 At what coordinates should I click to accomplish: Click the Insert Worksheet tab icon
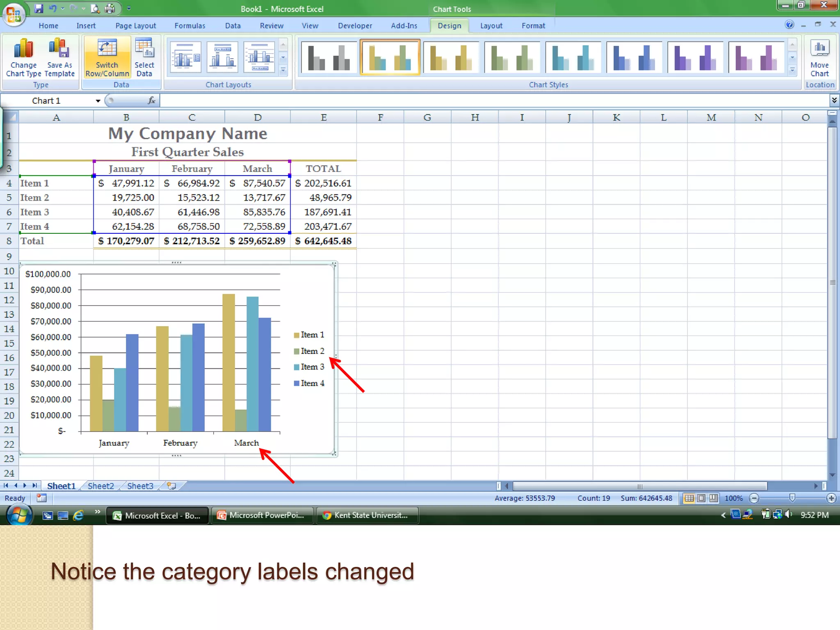171,486
